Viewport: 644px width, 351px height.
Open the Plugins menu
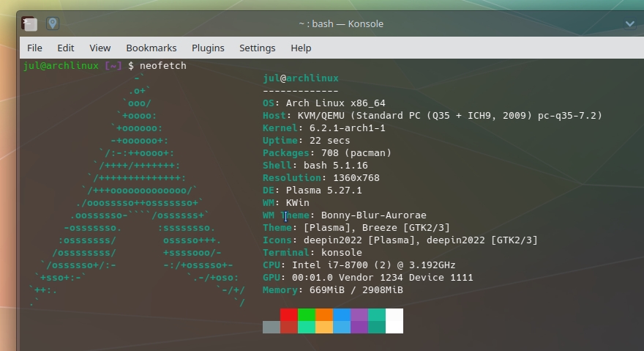point(208,48)
